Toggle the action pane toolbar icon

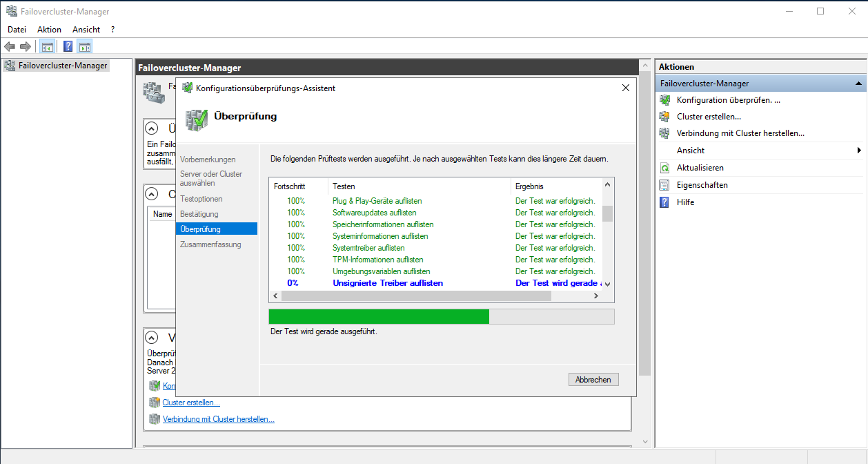(x=85, y=46)
